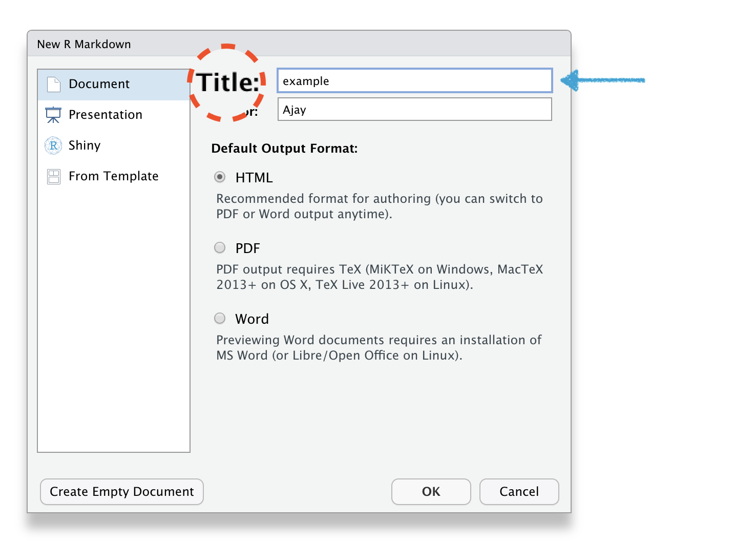The image size is (756, 544).
Task: Switch to the "Presentation" type label
Action: [x=106, y=115]
